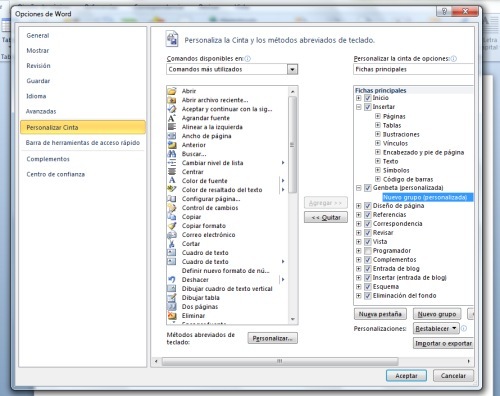Uncheck the Diseño de página checkbox
Image resolution: width=500 pixels, height=396 pixels.
coord(368,206)
